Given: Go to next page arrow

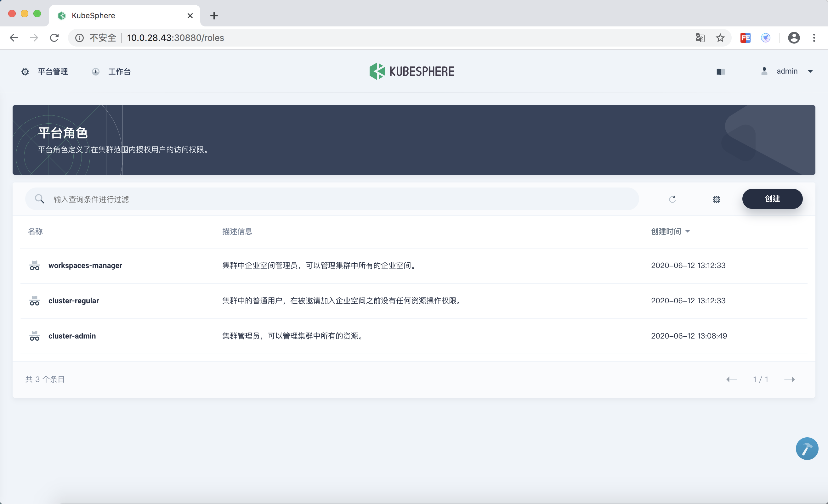Looking at the screenshot, I should click(789, 379).
